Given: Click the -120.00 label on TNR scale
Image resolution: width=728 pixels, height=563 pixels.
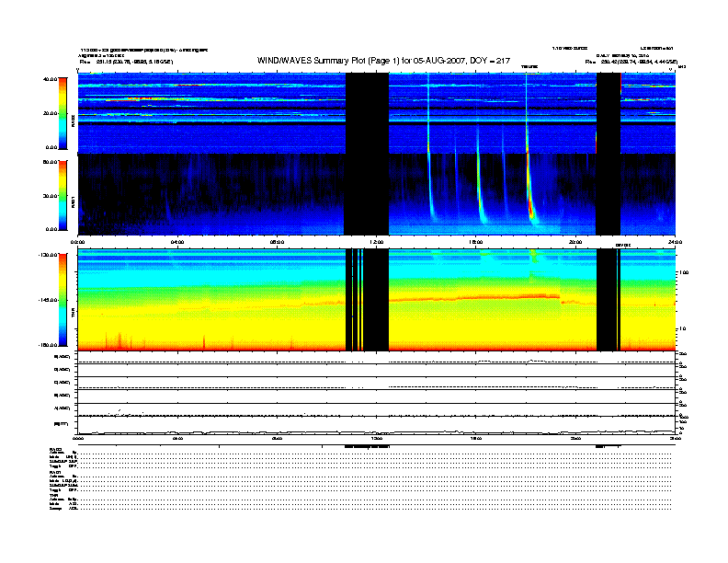Looking at the screenshot, I should 48,255.
